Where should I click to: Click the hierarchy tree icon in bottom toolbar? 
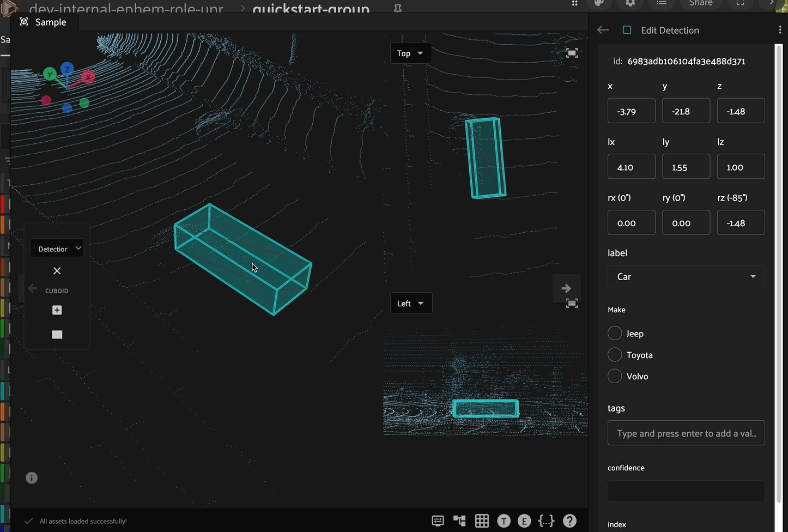[x=459, y=521]
